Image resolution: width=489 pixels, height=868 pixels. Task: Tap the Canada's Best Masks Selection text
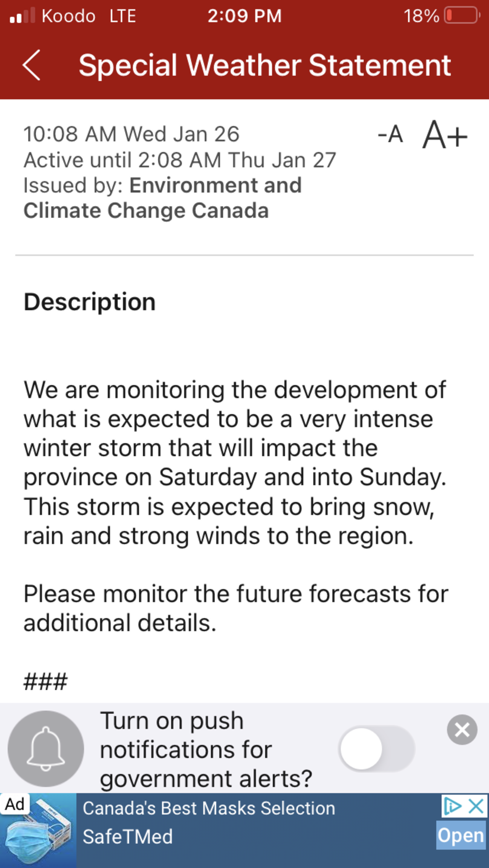[x=209, y=808]
